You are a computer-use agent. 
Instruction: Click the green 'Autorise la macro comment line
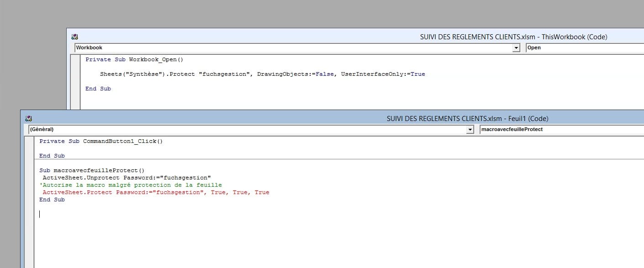130,185
